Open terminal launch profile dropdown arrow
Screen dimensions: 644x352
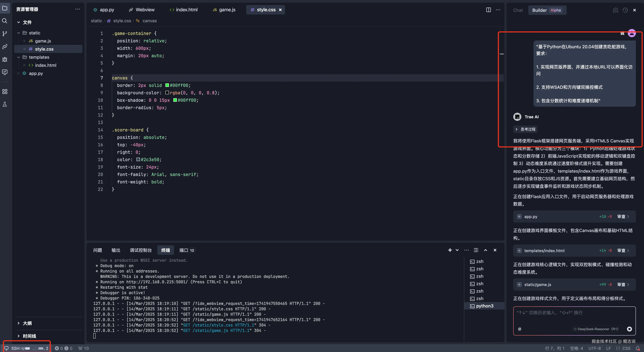click(x=457, y=250)
